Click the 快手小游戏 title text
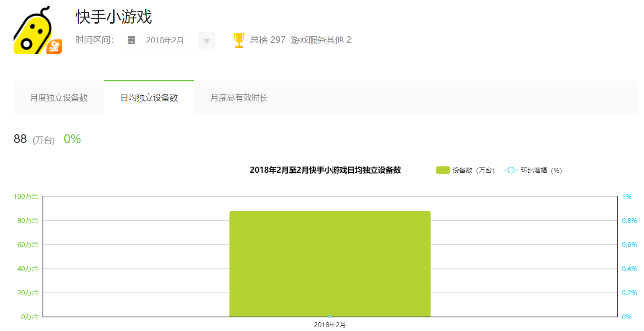The height and width of the screenshot is (331, 644). 114,17
